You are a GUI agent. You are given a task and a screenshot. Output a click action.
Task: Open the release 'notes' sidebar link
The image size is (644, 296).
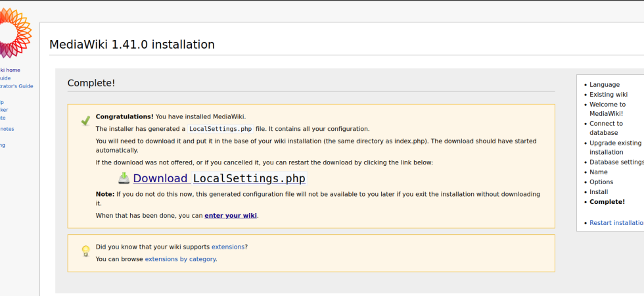click(x=7, y=129)
